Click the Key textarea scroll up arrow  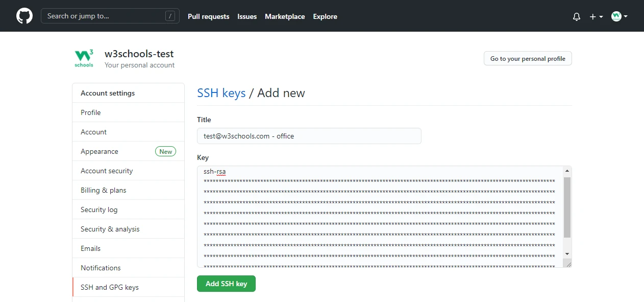tap(567, 171)
